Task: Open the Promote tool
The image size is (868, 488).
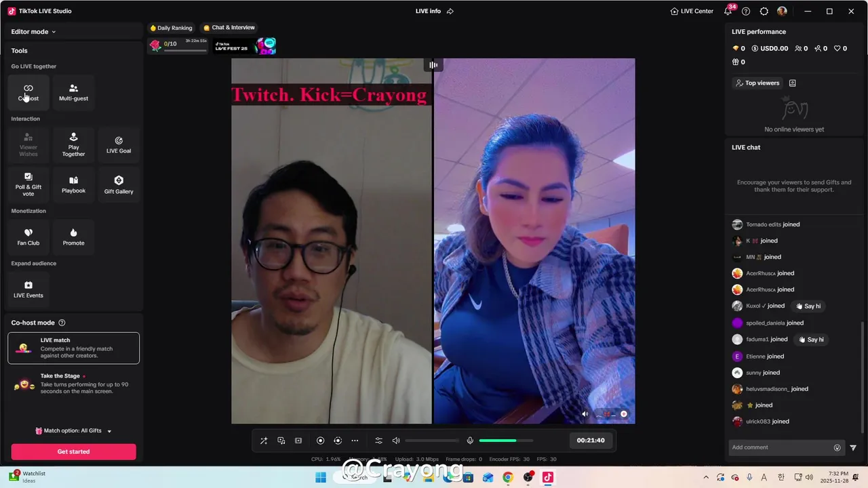Action: [x=73, y=237]
